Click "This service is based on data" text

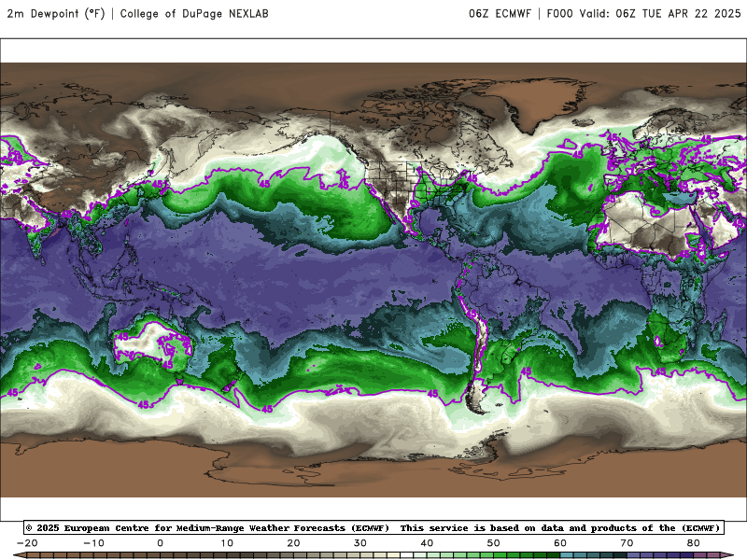[x=483, y=528]
